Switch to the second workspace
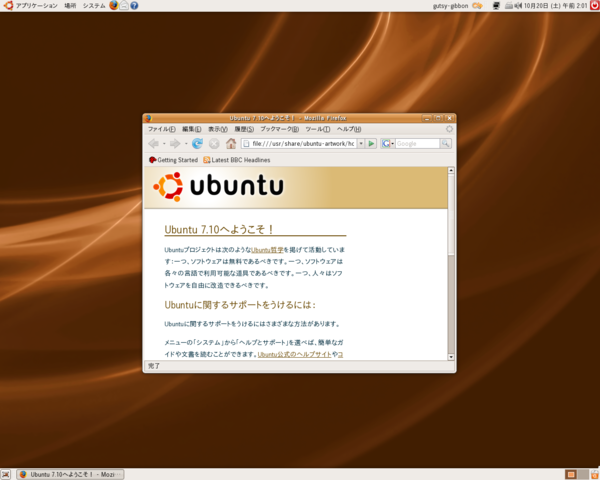 [x=583, y=475]
